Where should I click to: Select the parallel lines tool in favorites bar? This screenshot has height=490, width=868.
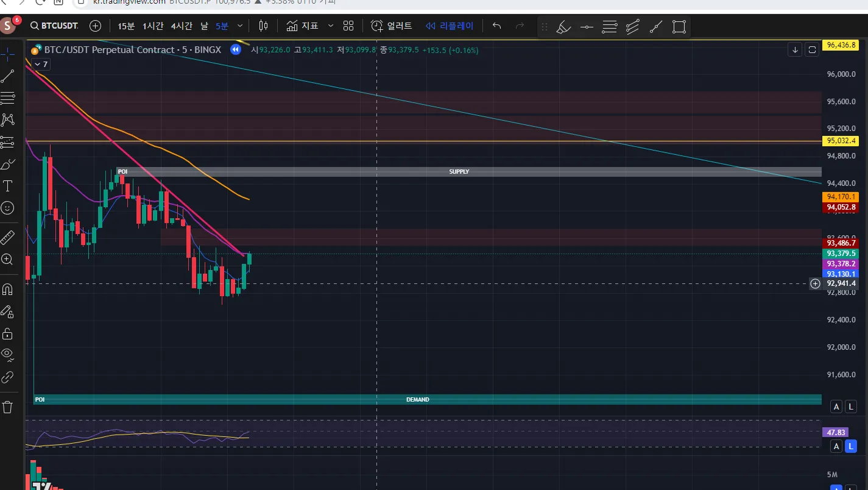[x=610, y=27]
